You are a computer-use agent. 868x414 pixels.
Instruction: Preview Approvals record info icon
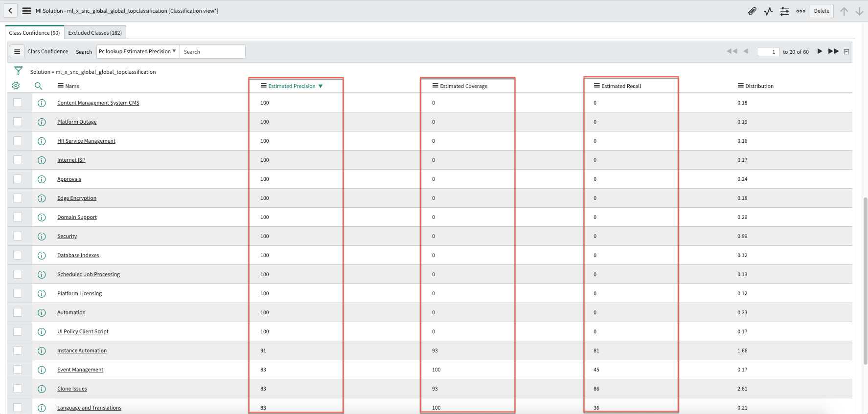coord(42,179)
